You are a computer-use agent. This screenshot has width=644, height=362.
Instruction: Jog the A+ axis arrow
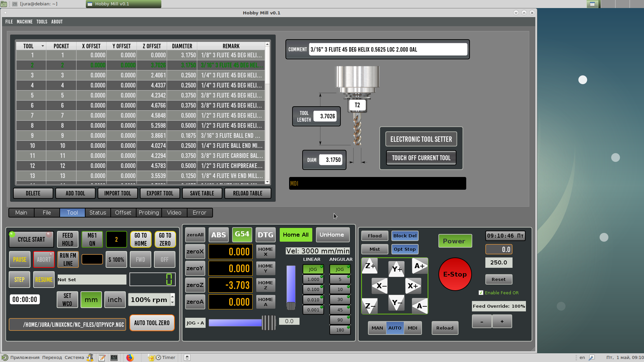420,266
